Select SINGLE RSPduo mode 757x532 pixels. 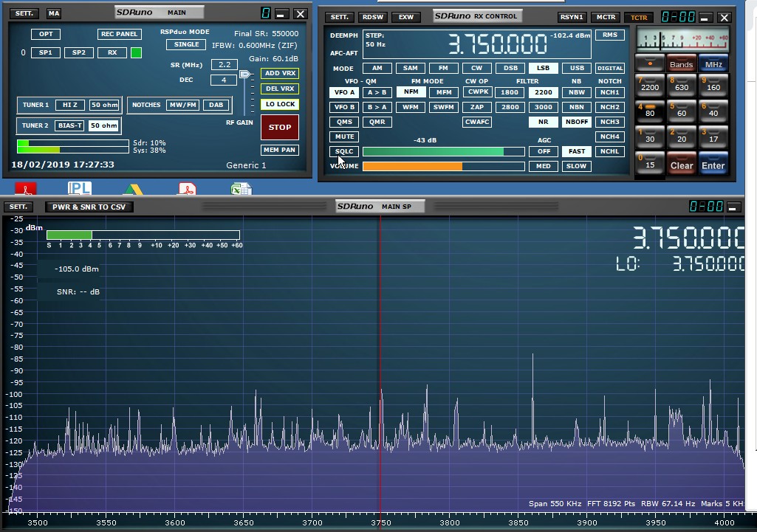point(186,44)
